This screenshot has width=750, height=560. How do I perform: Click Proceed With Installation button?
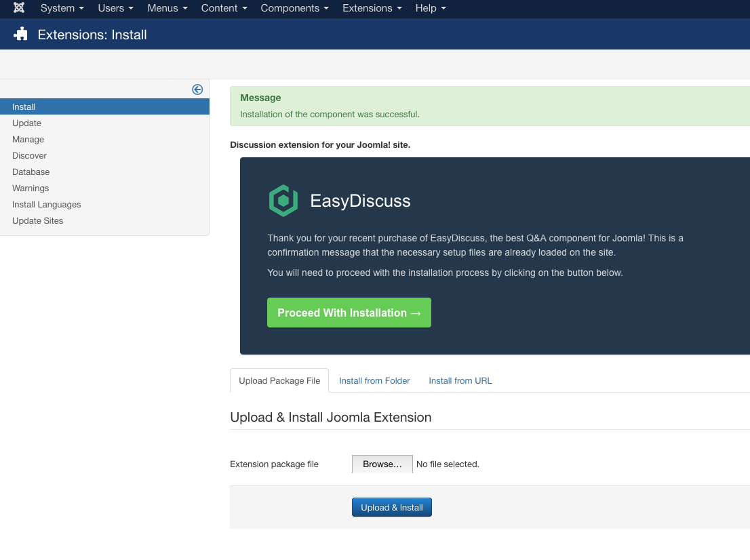[x=349, y=313]
